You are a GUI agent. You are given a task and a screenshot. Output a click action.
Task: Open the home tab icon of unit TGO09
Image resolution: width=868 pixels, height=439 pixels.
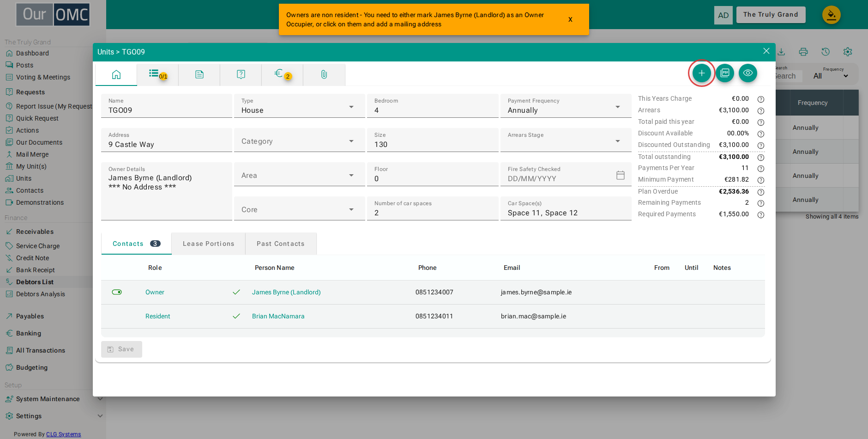(116, 74)
